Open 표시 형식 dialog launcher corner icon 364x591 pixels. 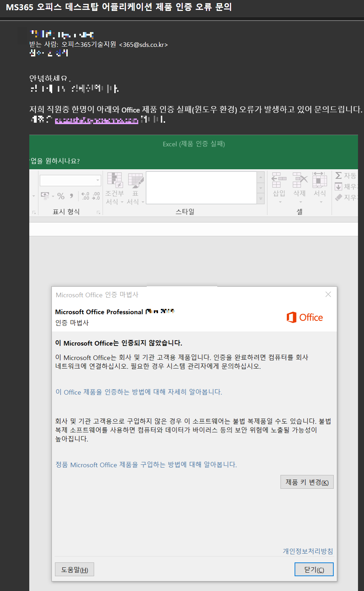98,212
